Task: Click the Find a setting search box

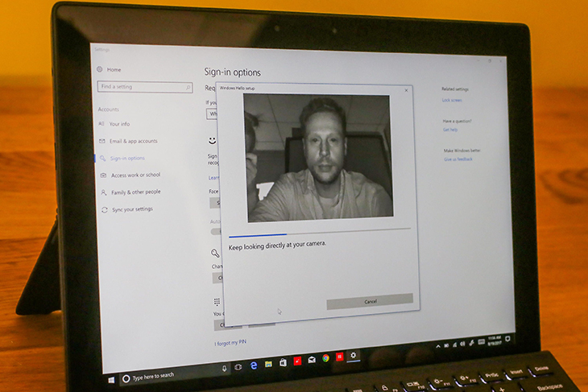Action: tap(145, 87)
